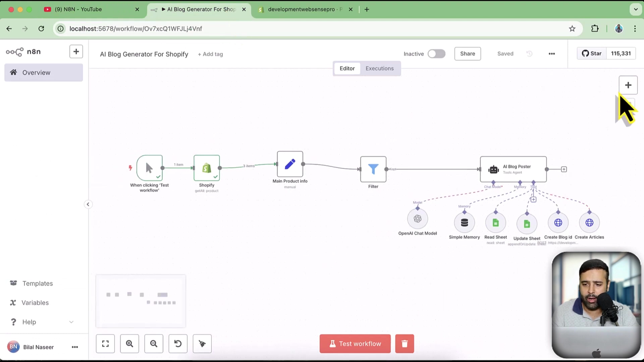Click the canvas minimap preview
Screen dimensions: 644x362
141,301
